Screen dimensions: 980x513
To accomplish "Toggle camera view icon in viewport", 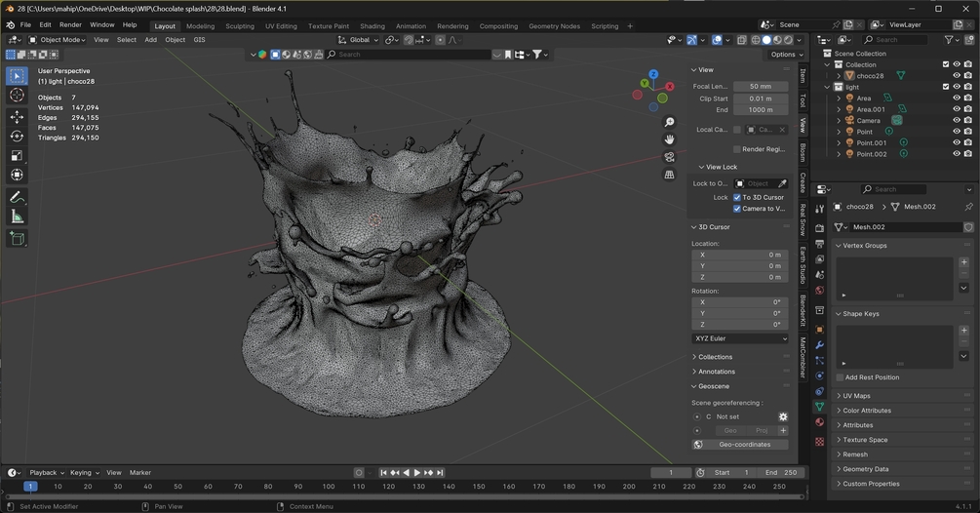I will [669, 157].
